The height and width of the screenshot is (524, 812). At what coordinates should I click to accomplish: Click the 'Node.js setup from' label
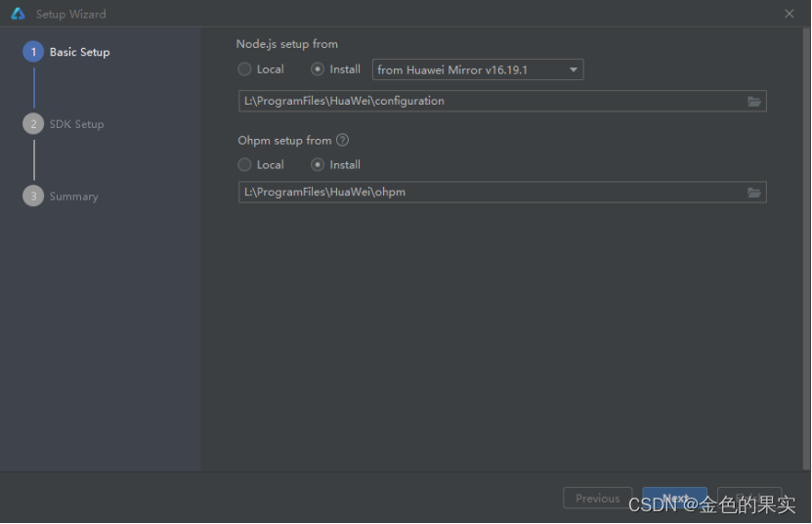(x=287, y=44)
